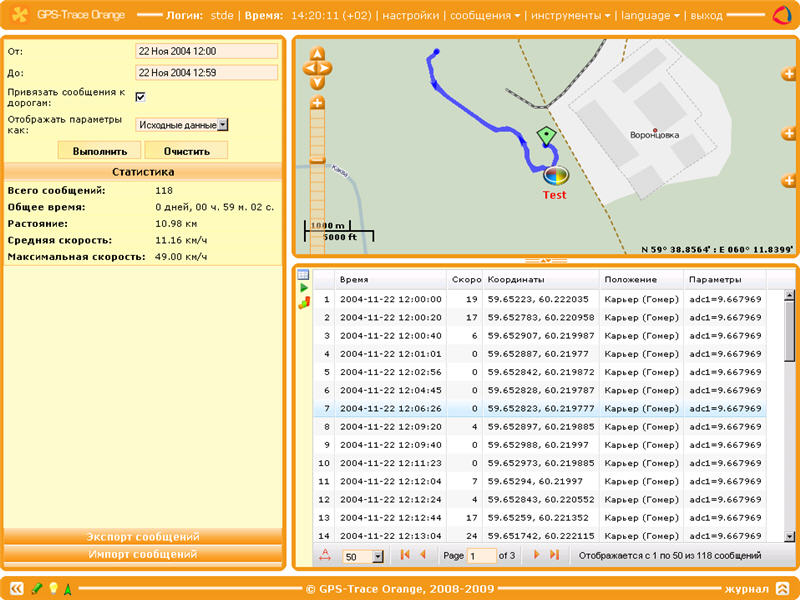The width and height of the screenshot is (800, 600).
Task: Pan the map left with the arrow
Action: click(x=309, y=68)
